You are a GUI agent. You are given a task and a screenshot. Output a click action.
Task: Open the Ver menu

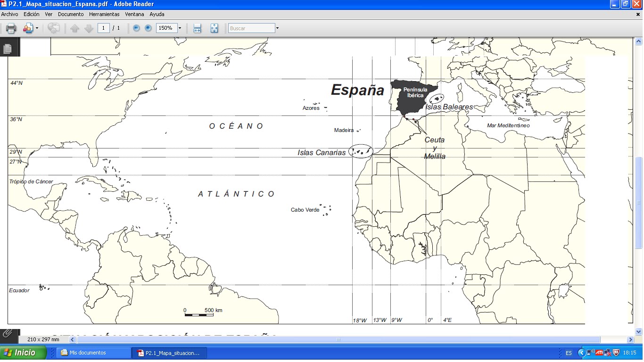[x=49, y=14]
